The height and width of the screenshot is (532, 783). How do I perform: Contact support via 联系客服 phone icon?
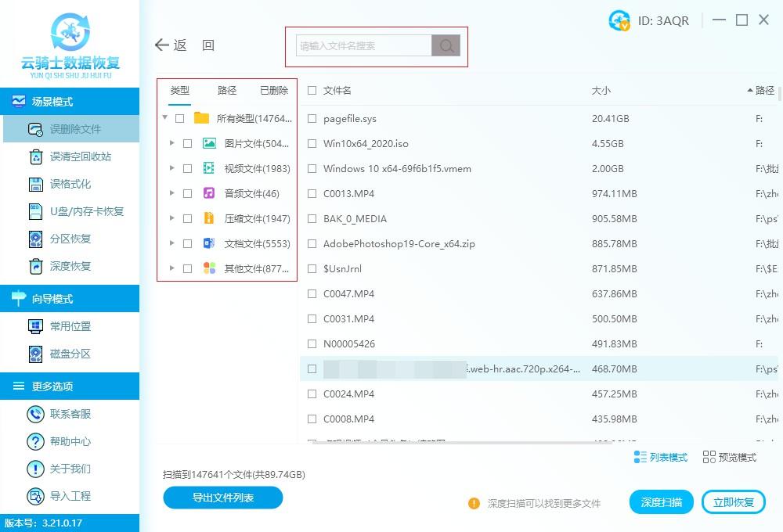[35, 414]
